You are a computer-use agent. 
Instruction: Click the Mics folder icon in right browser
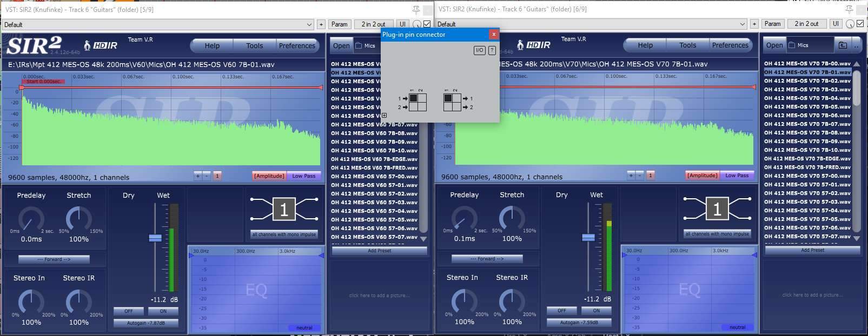pyautogui.click(x=792, y=45)
